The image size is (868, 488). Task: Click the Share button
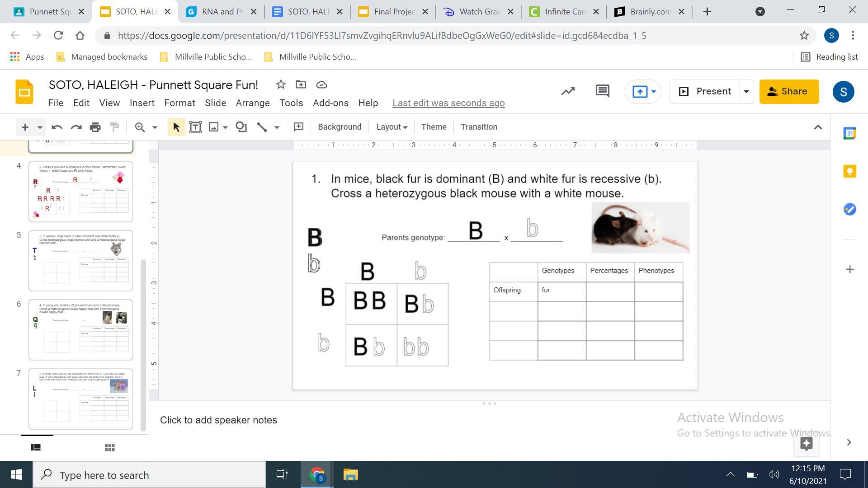click(x=789, y=91)
